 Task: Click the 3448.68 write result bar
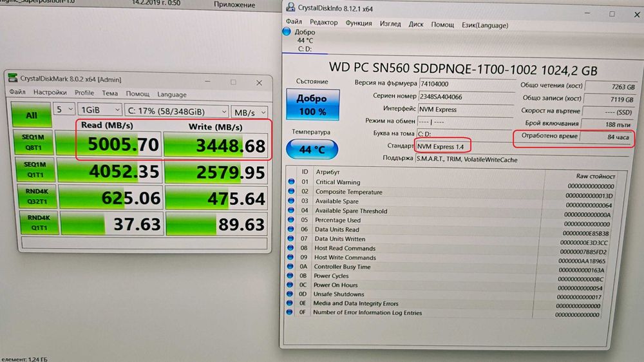[216, 145]
